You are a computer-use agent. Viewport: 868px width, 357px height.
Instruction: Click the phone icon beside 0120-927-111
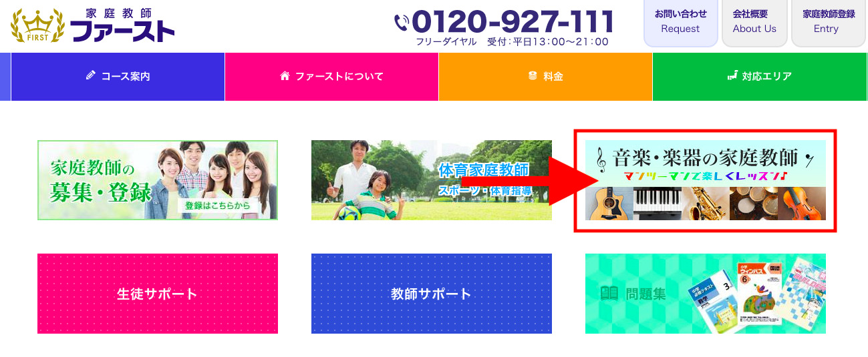[x=402, y=23]
